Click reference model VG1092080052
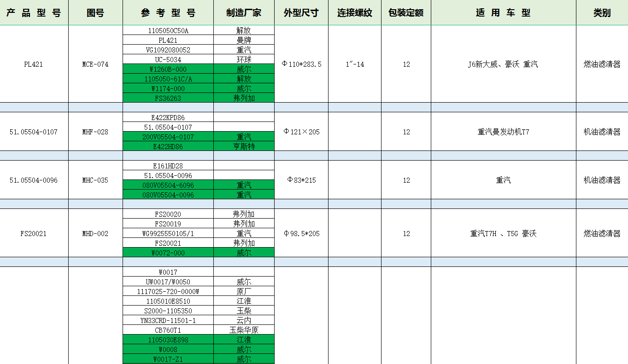 (168, 50)
